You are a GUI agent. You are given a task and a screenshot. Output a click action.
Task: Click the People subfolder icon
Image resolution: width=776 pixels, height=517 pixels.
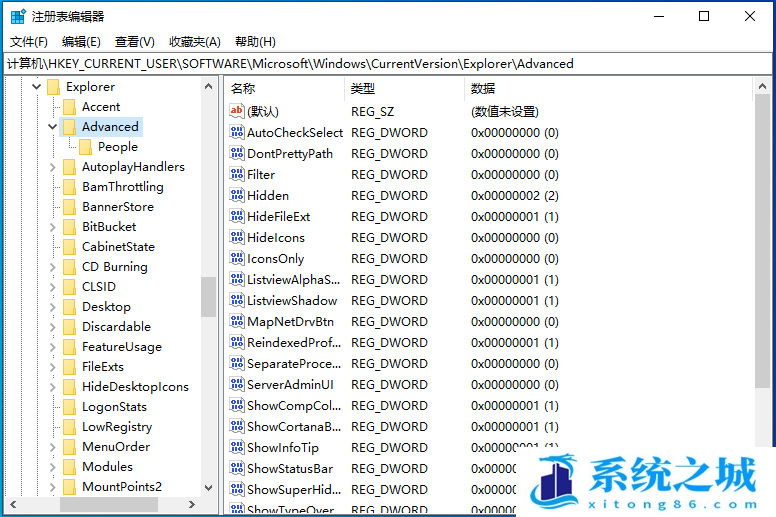85,147
